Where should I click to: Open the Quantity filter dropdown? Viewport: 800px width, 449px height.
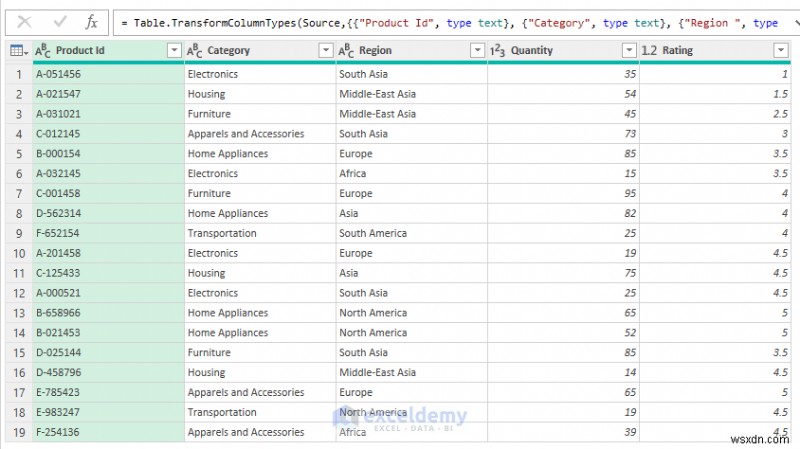pos(629,50)
